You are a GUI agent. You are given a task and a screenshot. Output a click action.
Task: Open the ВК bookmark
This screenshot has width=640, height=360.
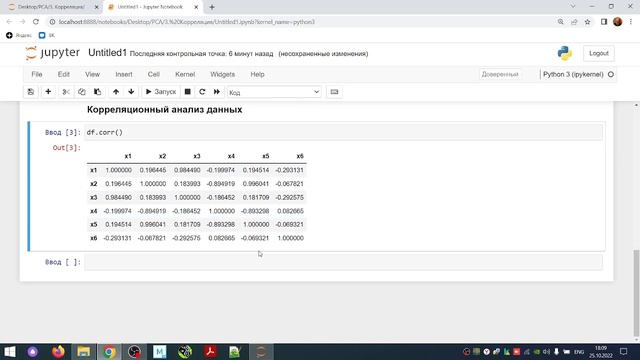[47, 36]
